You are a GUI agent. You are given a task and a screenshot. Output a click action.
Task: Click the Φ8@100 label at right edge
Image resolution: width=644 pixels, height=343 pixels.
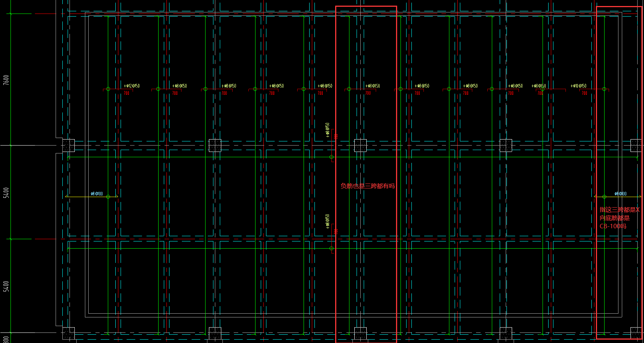pos(621,194)
